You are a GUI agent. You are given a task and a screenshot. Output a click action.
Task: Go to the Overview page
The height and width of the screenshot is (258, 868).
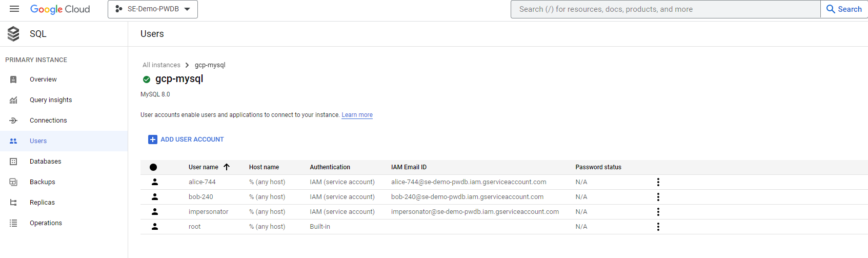click(43, 80)
